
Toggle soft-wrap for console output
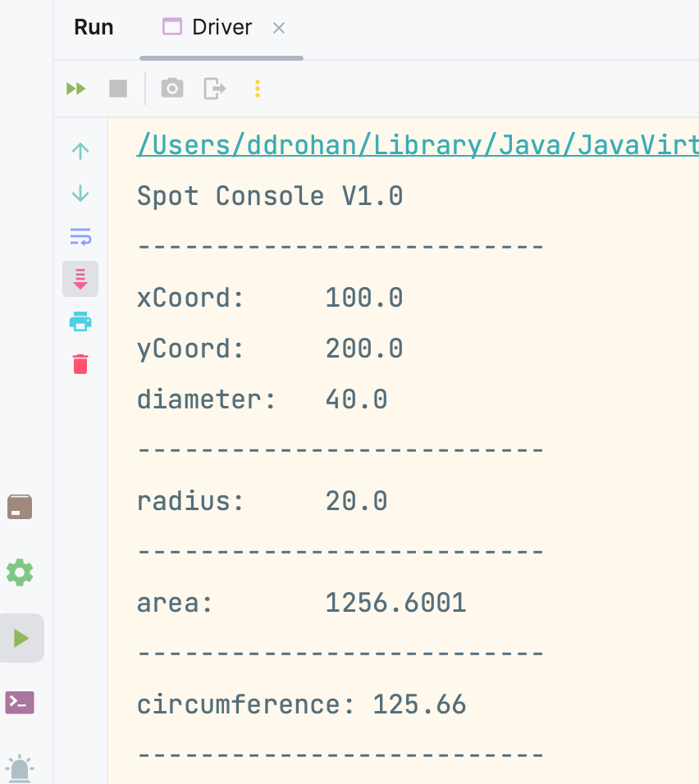pos(80,237)
